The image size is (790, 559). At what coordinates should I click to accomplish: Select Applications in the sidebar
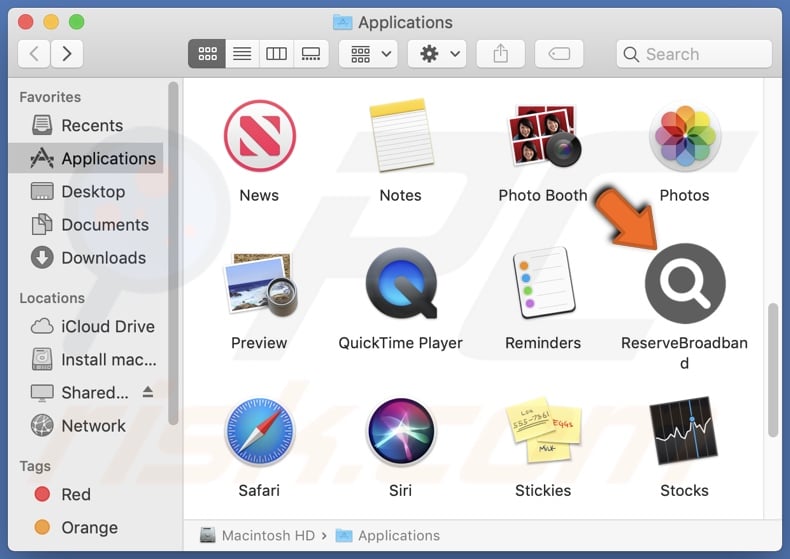(x=86, y=159)
